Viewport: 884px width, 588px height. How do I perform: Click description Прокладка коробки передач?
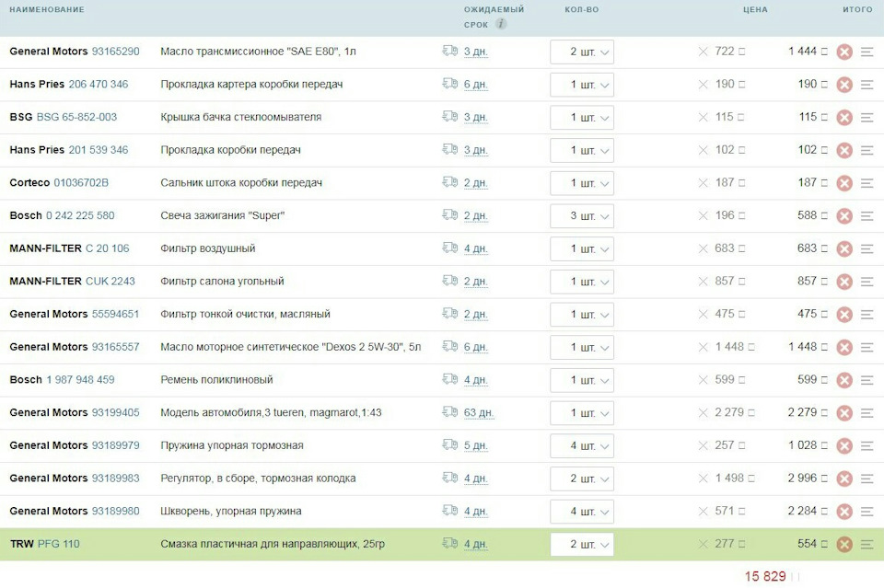(x=230, y=150)
